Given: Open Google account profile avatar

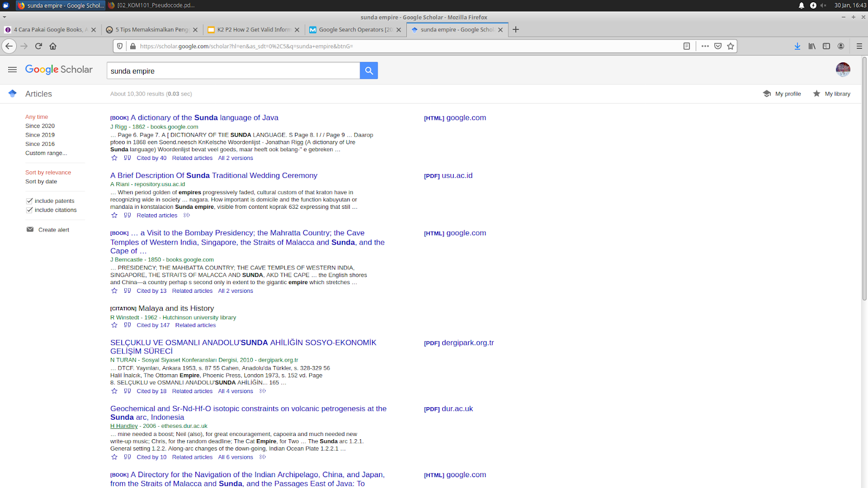Looking at the screenshot, I should point(843,69).
